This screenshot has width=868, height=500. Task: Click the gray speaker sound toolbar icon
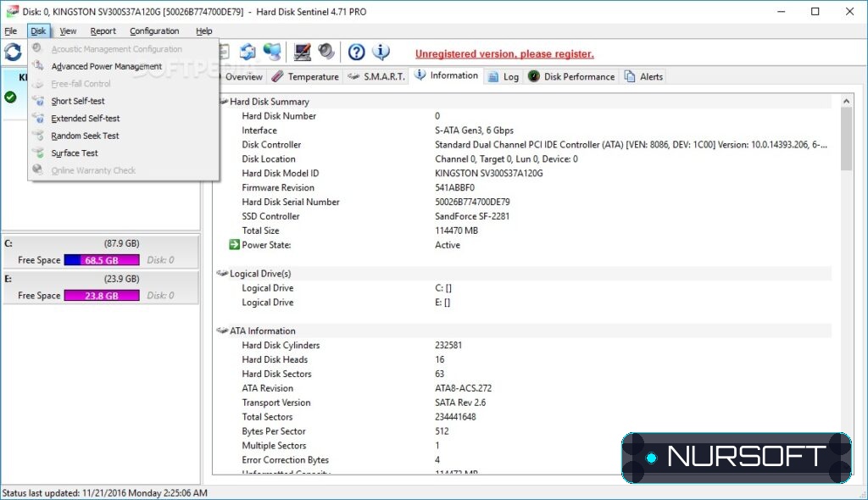coord(326,52)
